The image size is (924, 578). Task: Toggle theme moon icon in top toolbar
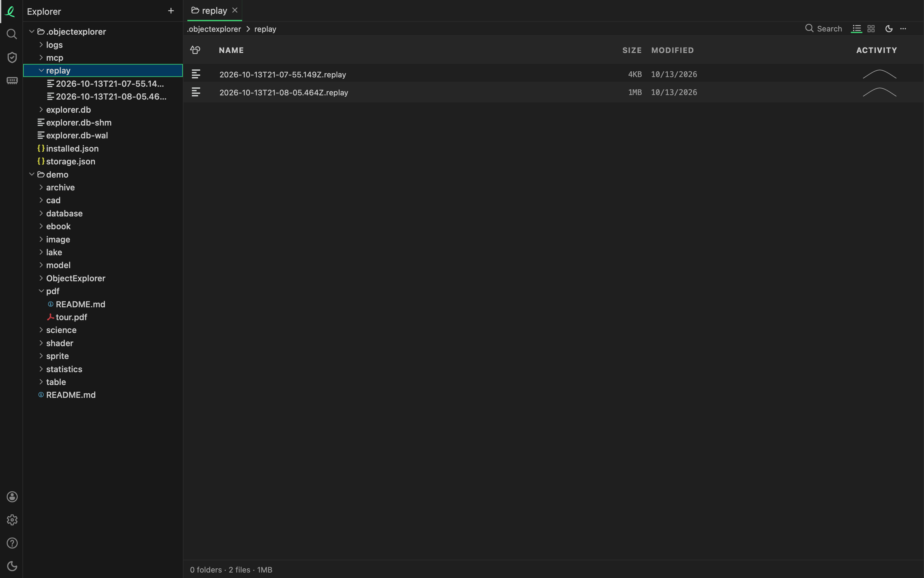tap(889, 29)
